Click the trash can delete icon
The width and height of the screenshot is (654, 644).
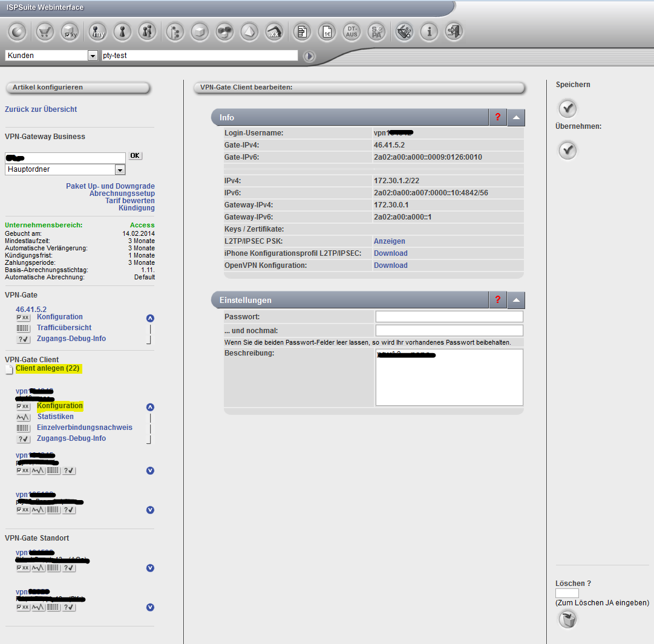(567, 619)
